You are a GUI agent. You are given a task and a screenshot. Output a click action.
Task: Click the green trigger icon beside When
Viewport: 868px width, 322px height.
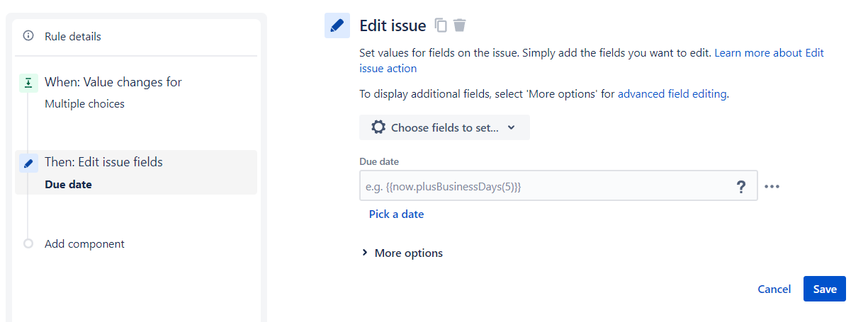pyautogui.click(x=28, y=84)
